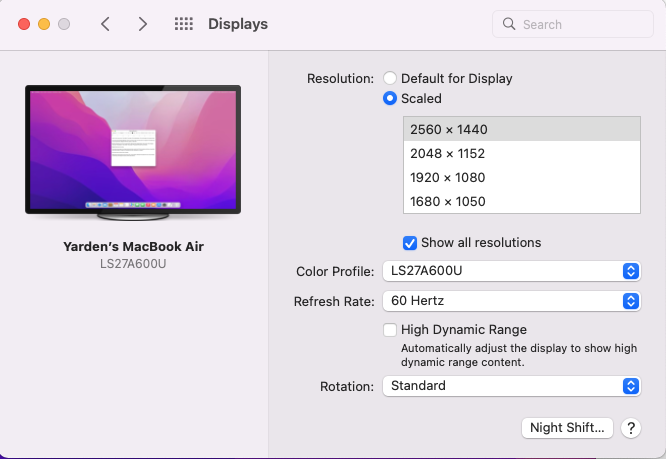Image resolution: width=666 pixels, height=459 pixels.
Task: Choose 2560 × 1440 resolution
Action: (522, 129)
